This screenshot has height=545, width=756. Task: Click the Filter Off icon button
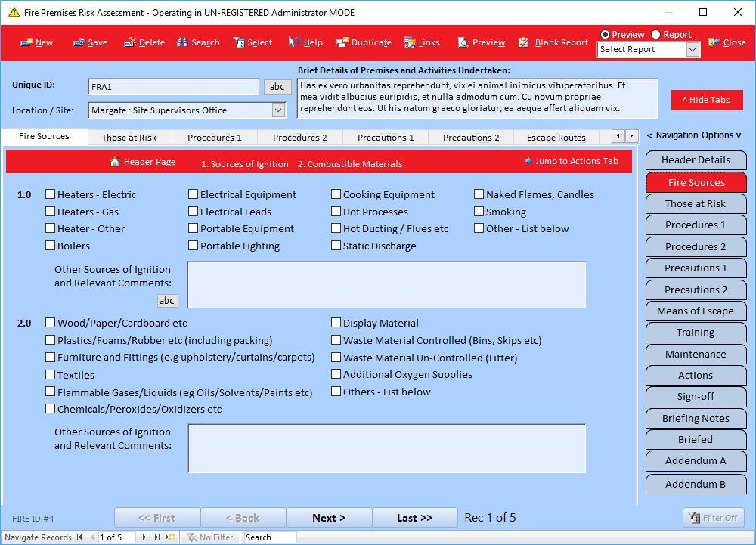pos(713,518)
